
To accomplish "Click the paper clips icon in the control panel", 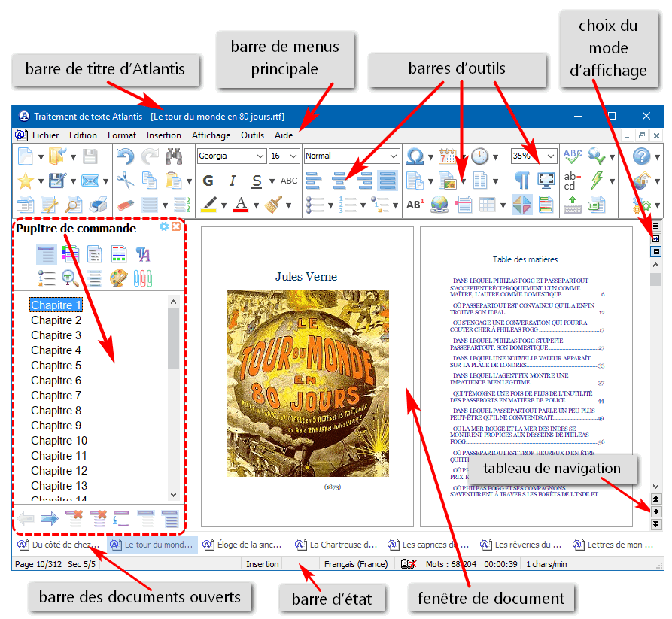I will (143, 278).
